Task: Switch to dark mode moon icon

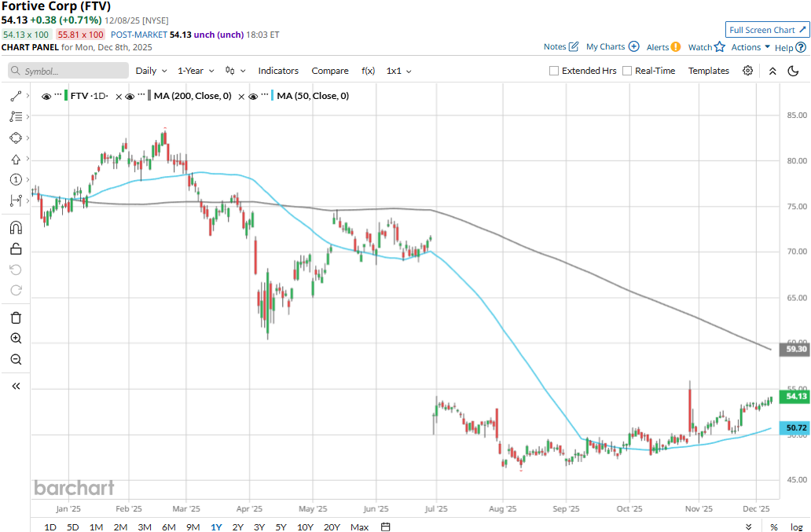Action: pos(793,71)
